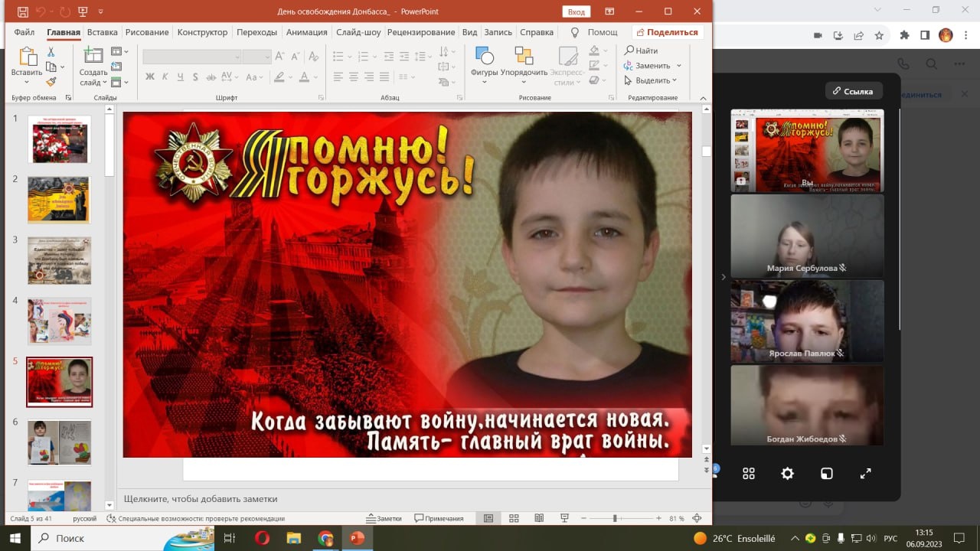Open the font name combo box
Viewport: 980px width, 551px height.
click(x=191, y=57)
